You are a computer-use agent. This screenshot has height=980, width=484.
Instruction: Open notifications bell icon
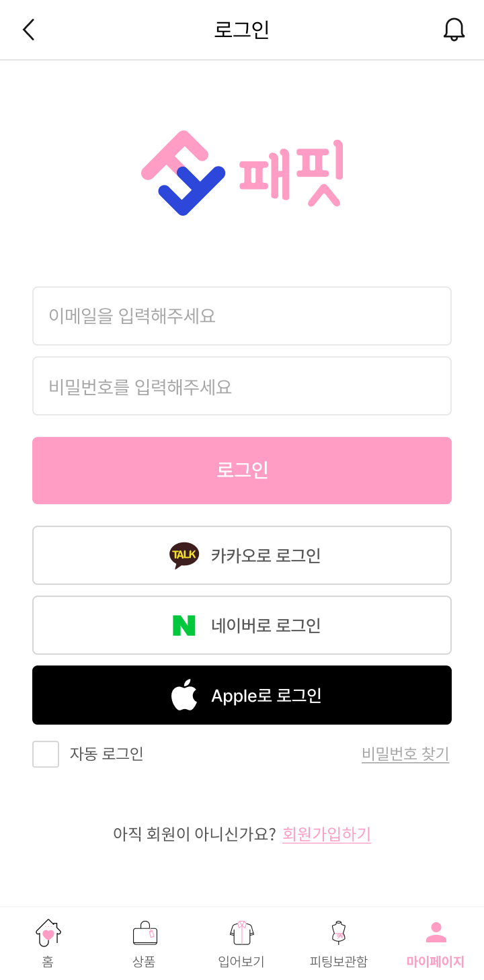click(454, 30)
